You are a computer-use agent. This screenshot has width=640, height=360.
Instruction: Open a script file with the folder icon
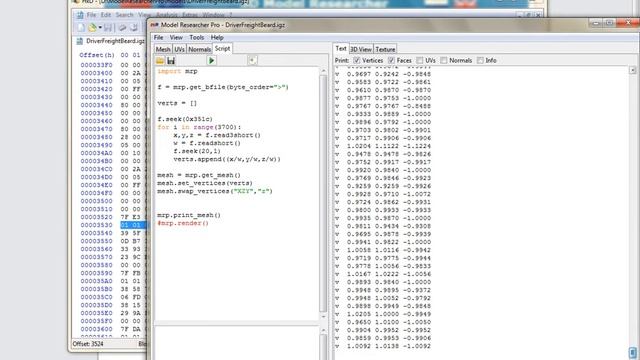160,61
